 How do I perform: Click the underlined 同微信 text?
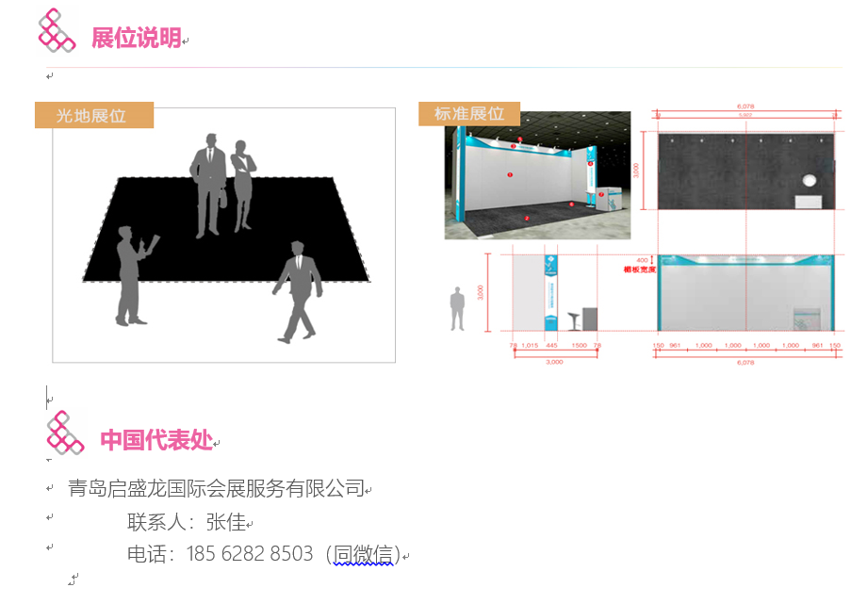363,554
